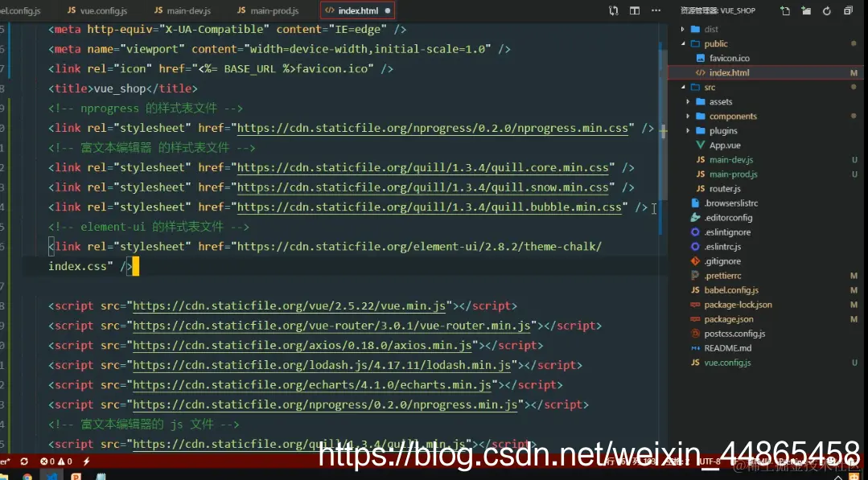868x480 pixels.
Task: Expand the assets folder
Action: 721,102
